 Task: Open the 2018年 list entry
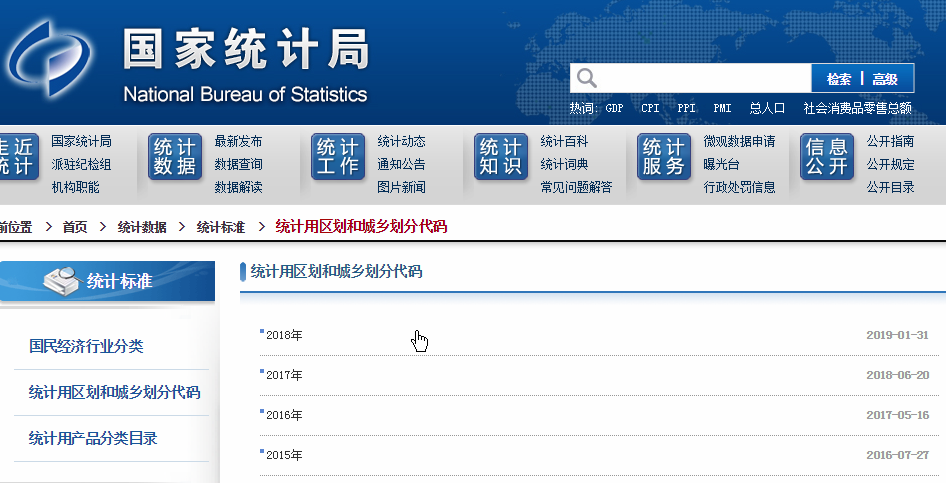click(x=284, y=335)
